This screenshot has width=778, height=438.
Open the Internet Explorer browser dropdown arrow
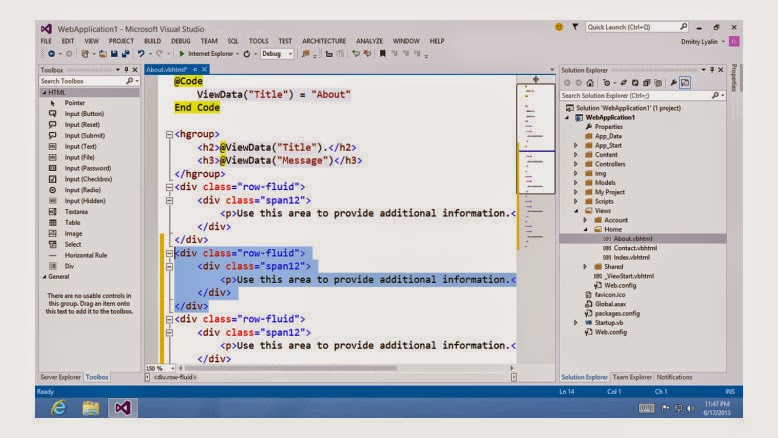(238, 54)
